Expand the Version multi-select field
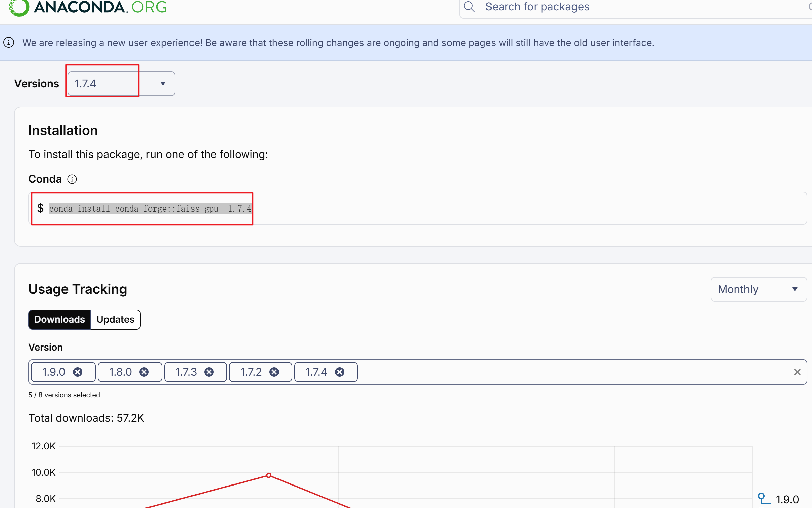The image size is (812, 508). click(x=571, y=372)
